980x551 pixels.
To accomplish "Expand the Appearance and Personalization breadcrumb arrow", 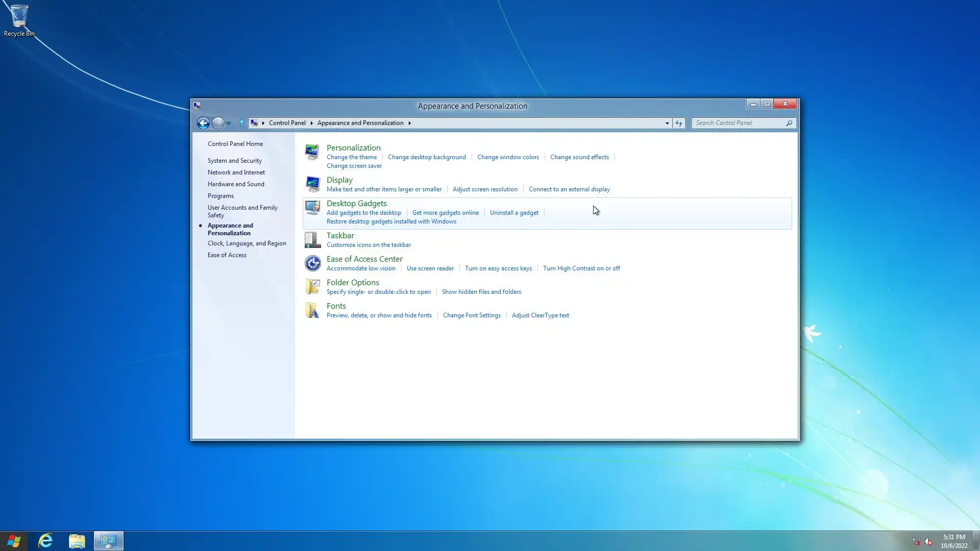I will coord(409,123).
